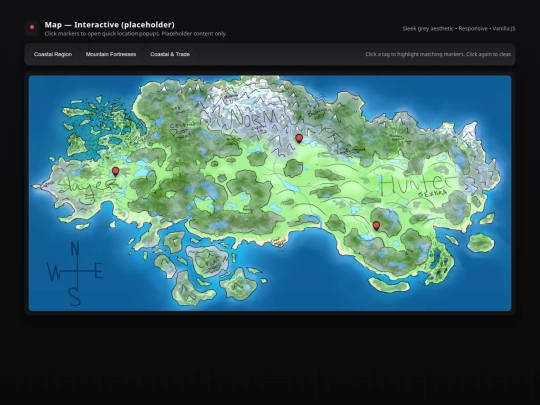Click the red dot logo beside the title
540x405 pixels.
[x=32, y=27]
